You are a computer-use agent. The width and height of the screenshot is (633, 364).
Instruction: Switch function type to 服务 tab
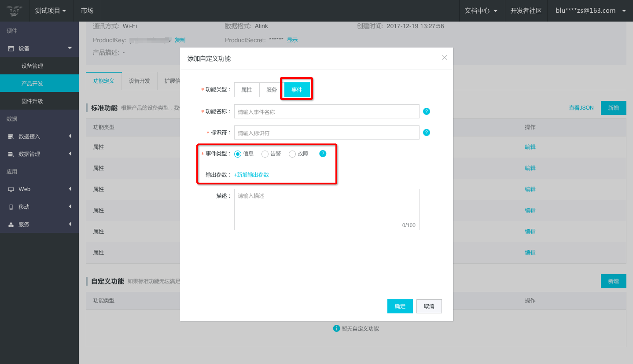(x=271, y=90)
